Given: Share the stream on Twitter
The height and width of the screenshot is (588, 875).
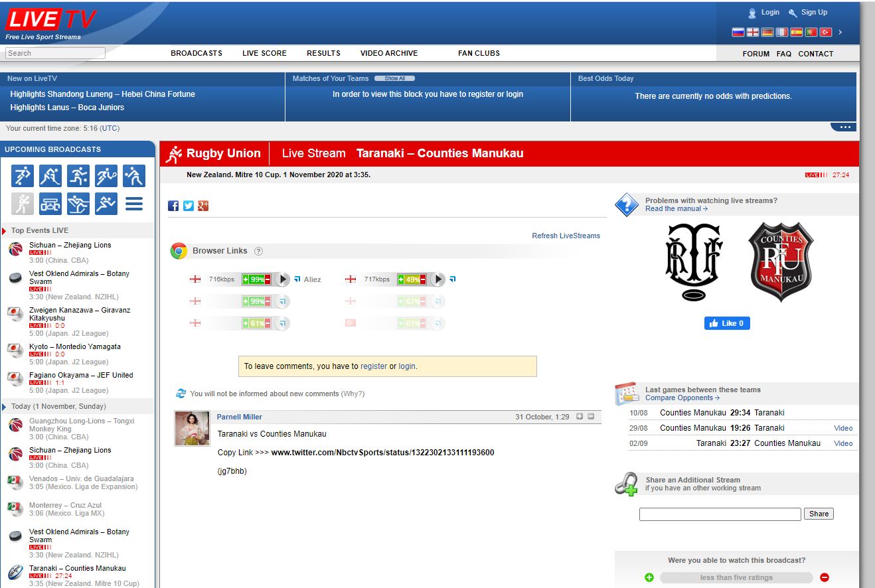Looking at the screenshot, I should coord(189,206).
